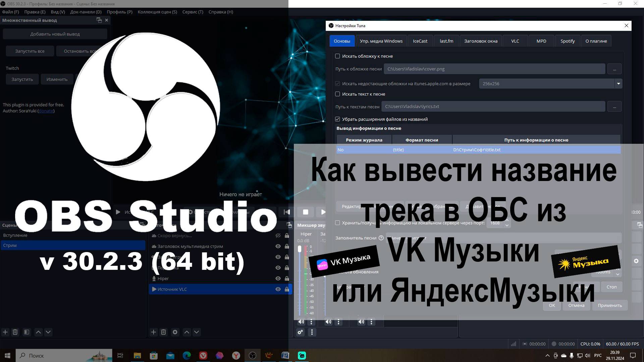
Task: Open source properties gear icon
Action: (175, 332)
